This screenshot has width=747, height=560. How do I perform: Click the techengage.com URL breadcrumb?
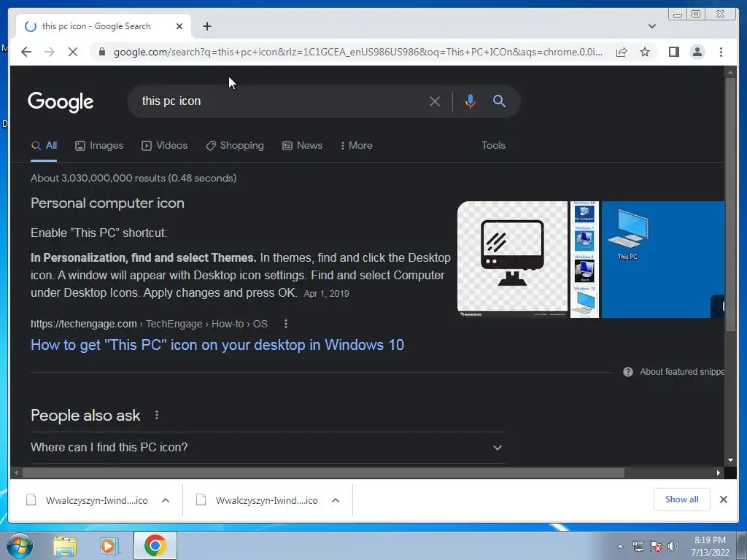pyautogui.click(x=149, y=324)
